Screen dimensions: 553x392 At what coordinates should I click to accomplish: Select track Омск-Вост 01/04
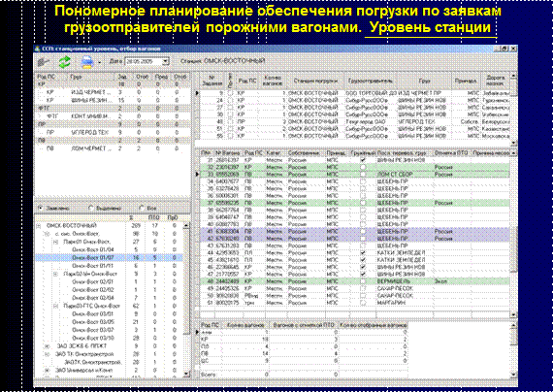tap(93, 249)
